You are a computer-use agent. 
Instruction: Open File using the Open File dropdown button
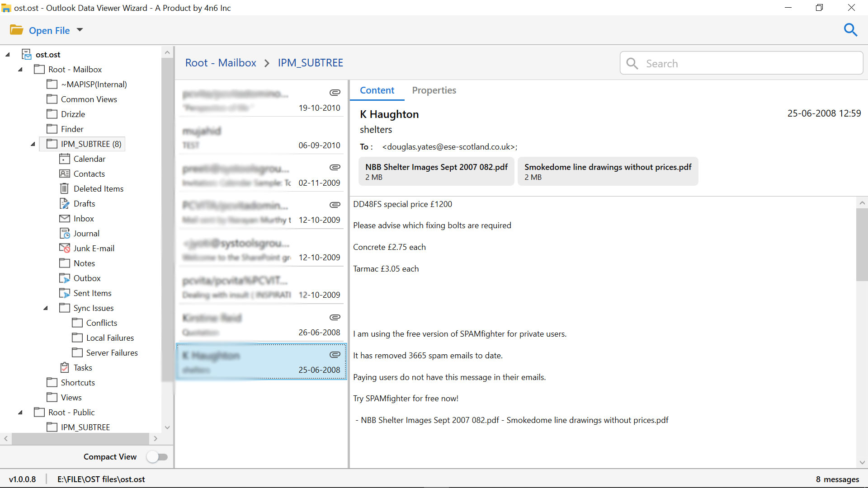(x=80, y=30)
